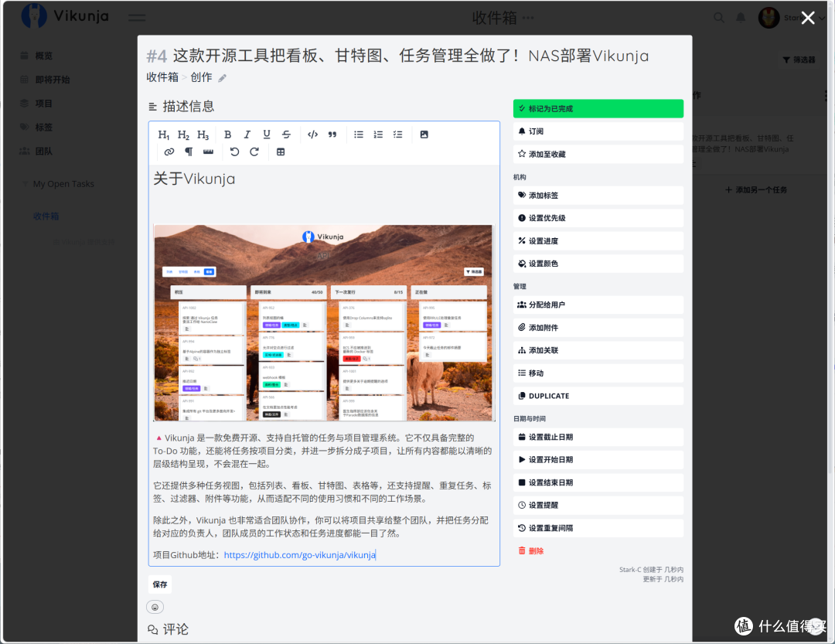Select 收件箱 project in sidebar
Image resolution: width=835 pixels, height=644 pixels.
46,216
